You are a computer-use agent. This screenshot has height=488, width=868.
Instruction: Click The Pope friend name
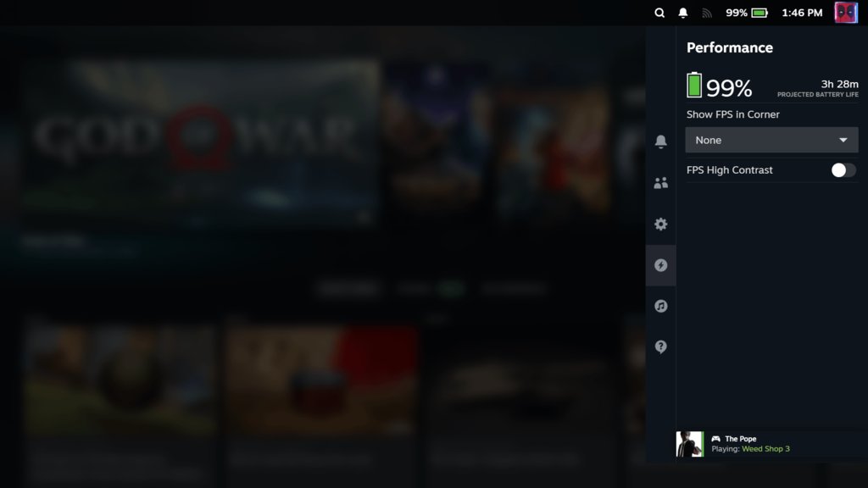pos(741,439)
